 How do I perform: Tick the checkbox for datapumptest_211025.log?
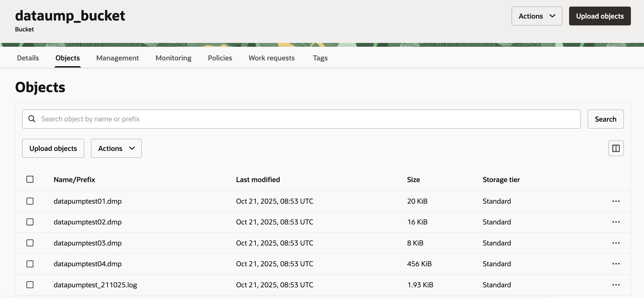point(30,285)
